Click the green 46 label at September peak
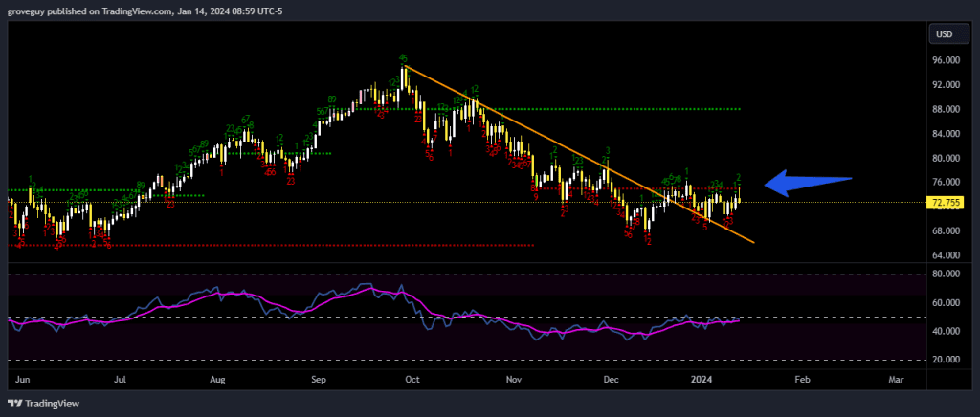Viewport: 980px width, 417px height. click(404, 58)
